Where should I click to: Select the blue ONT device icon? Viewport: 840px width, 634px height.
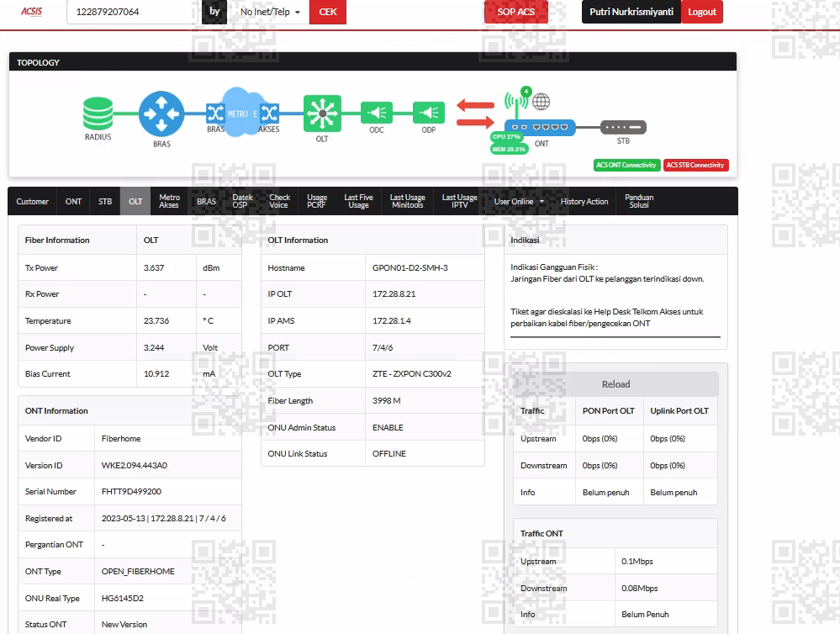coord(541,127)
